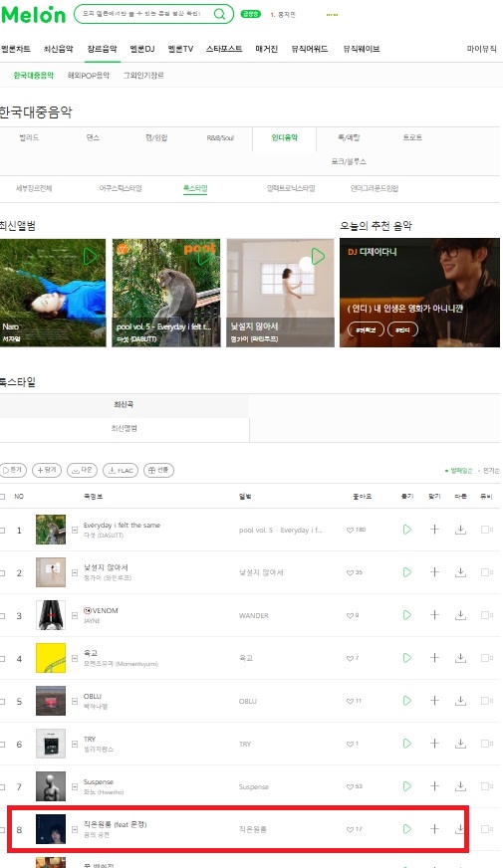Play the song Everyday i felt the same
The height and width of the screenshot is (868, 503).
(x=407, y=530)
